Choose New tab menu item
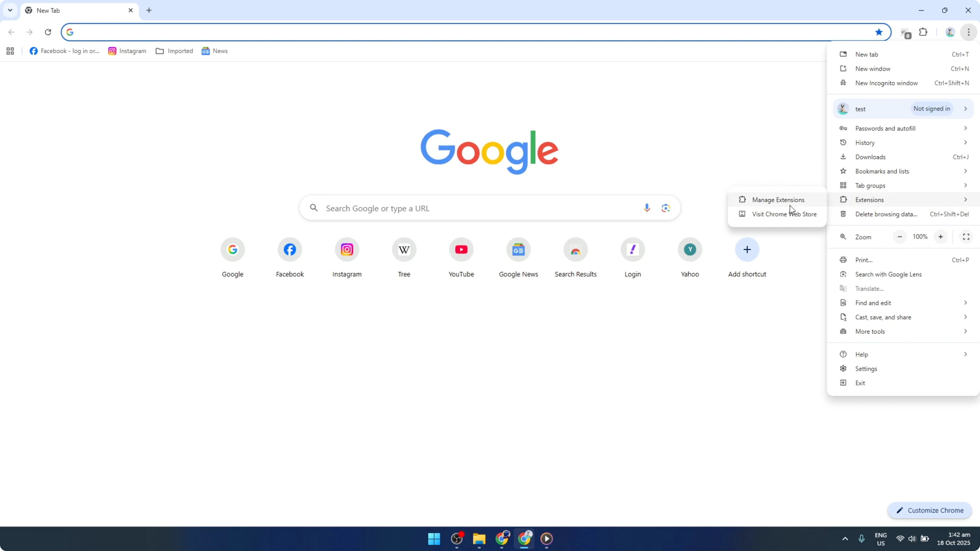This screenshot has width=980, height=551. click(904, 54)
